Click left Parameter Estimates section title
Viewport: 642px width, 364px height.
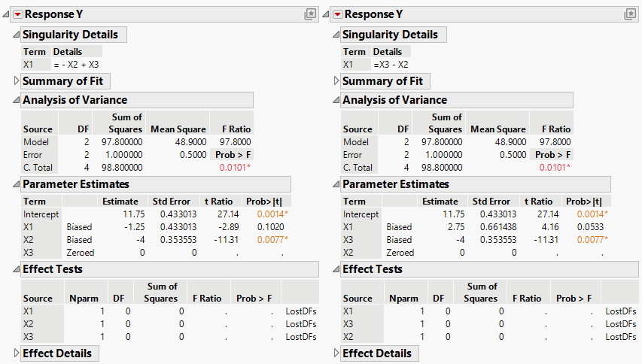pos(75,184)
